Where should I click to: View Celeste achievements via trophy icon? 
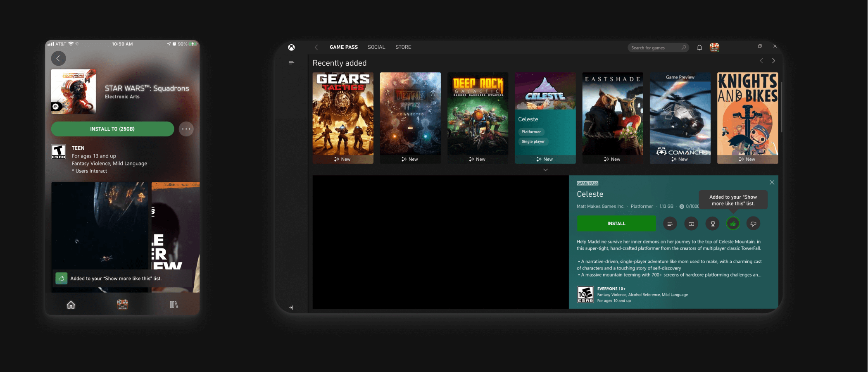[712, 224]
